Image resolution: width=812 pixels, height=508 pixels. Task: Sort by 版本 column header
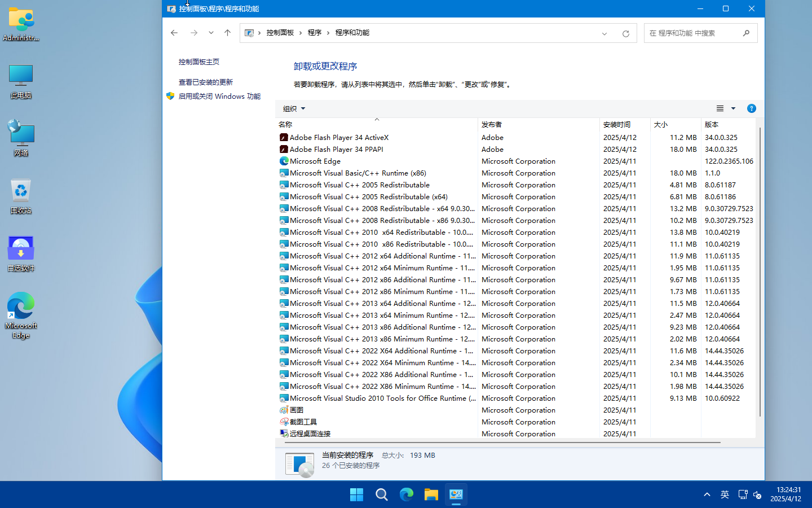tap(728, 124)
